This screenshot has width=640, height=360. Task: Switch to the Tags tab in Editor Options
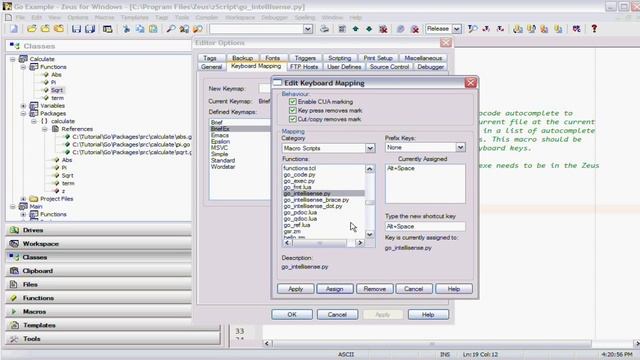210,58
